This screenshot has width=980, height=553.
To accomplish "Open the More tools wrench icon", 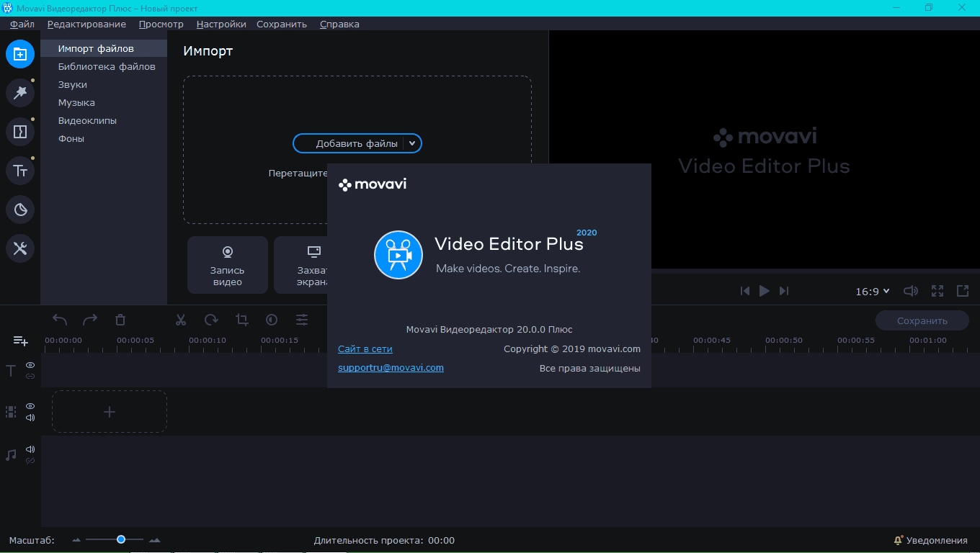I will pos(20,248).
